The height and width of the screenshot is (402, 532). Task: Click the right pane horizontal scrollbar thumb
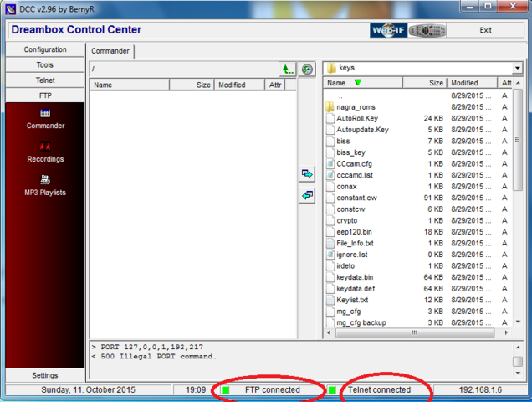[x=415, y=332]
